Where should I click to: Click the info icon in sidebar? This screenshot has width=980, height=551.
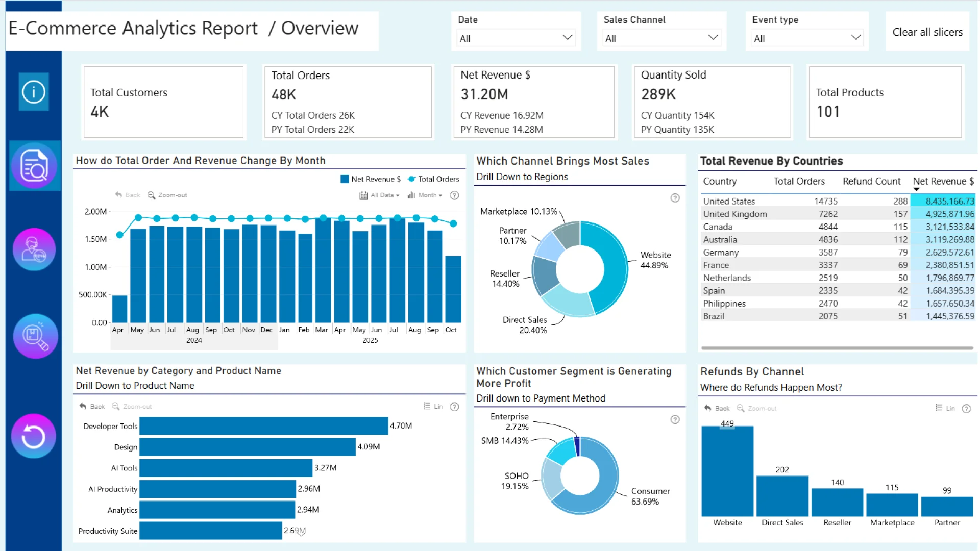click(x=34, y=92)
